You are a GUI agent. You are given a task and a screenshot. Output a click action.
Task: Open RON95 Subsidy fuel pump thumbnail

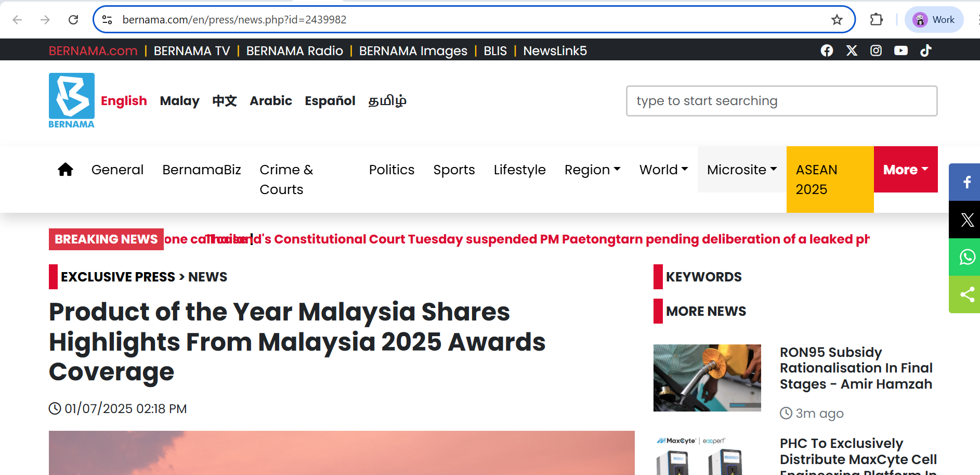pos(707,378)
